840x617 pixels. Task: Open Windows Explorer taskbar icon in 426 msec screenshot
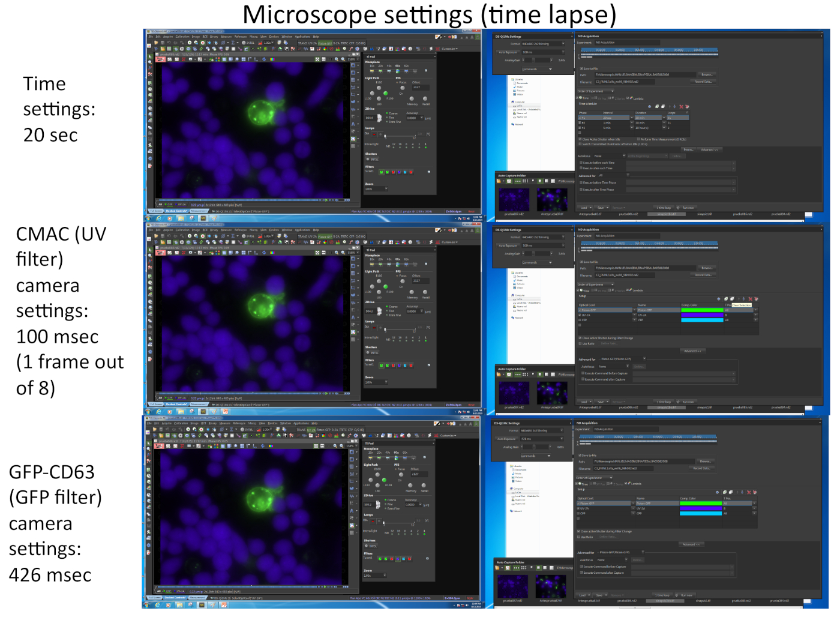pos(180,605)
